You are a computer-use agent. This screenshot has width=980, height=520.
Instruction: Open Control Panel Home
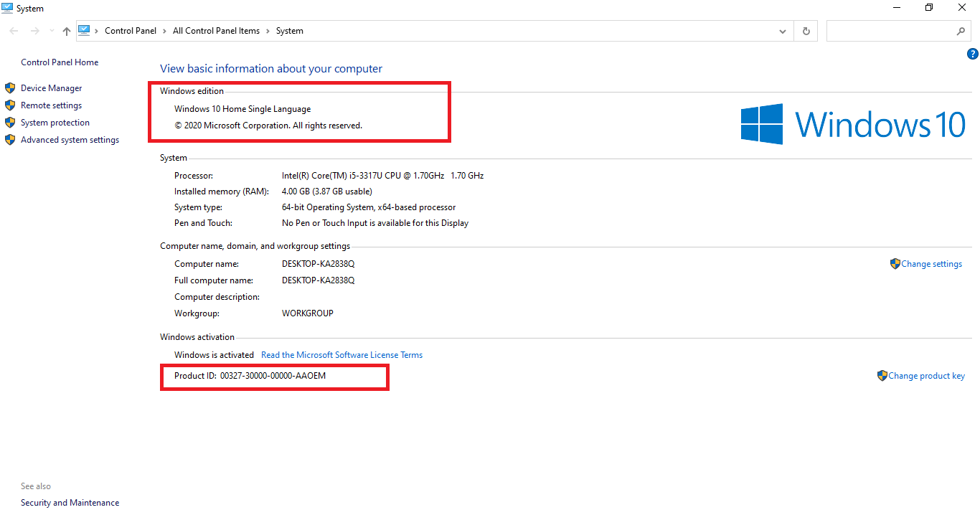pos(60,62)
